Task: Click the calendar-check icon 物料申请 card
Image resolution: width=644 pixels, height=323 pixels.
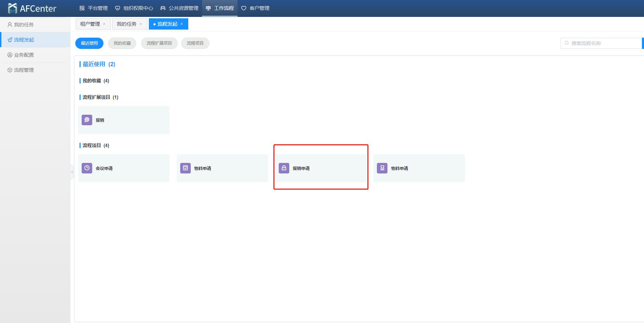Action: click(x=185, y=168)
